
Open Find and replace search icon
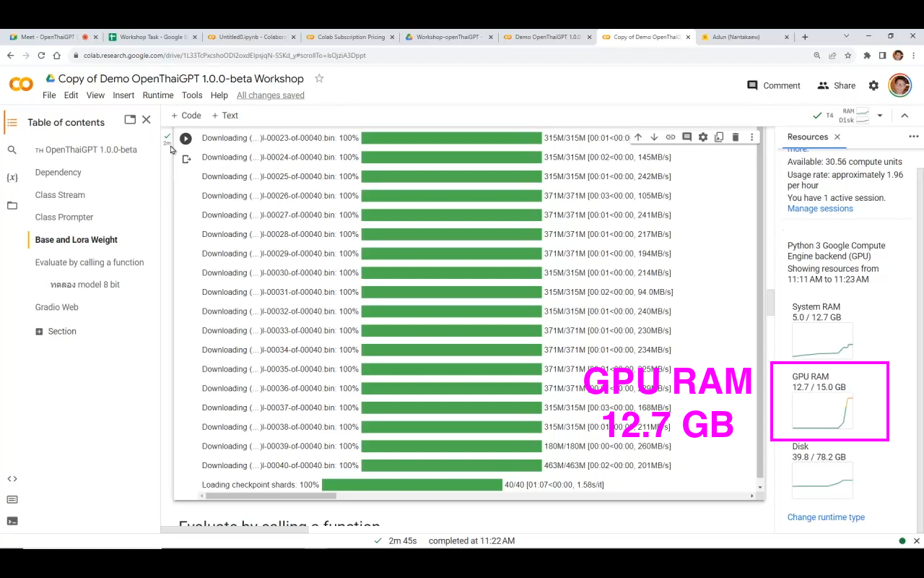click(12, 150)
